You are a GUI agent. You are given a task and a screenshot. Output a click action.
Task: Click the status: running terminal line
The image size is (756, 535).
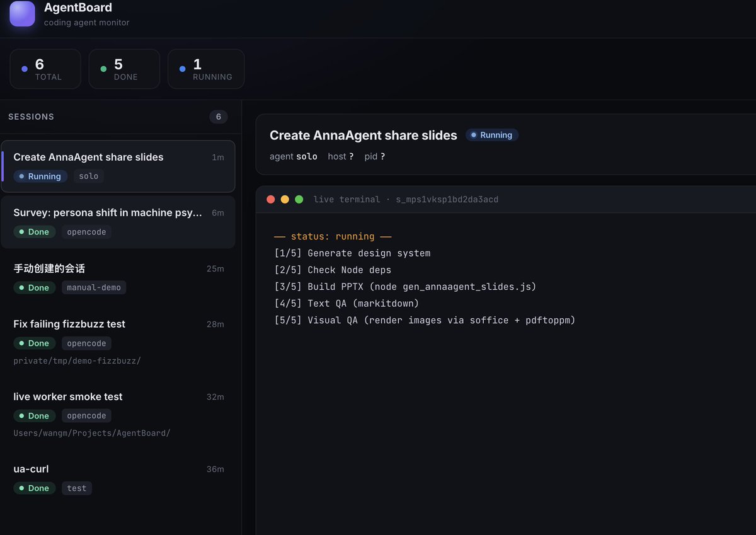(333, 237)
